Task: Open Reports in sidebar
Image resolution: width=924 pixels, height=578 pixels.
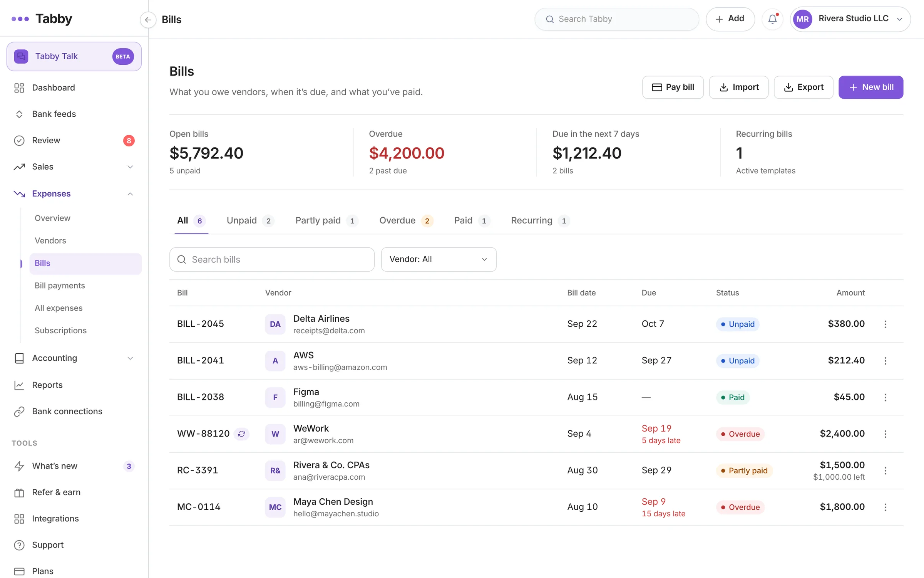Action: pos(74,385)
